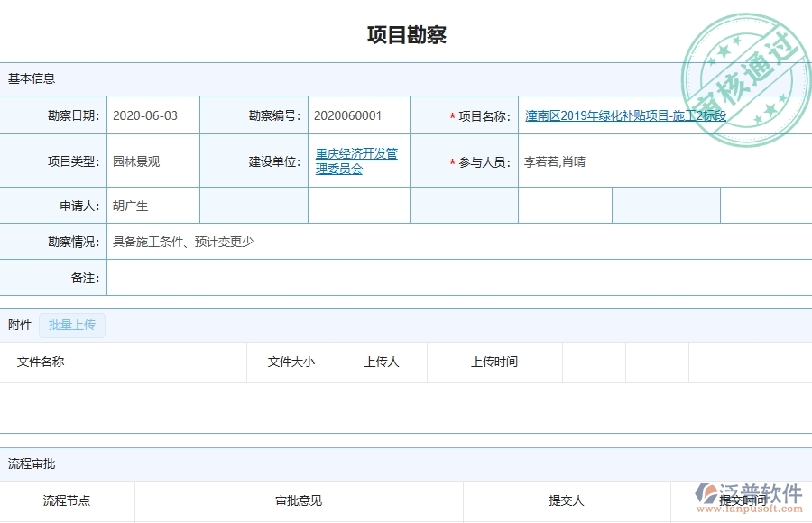
Task: Select the 附件 attachments section header
Action: [x=18, y=325]
